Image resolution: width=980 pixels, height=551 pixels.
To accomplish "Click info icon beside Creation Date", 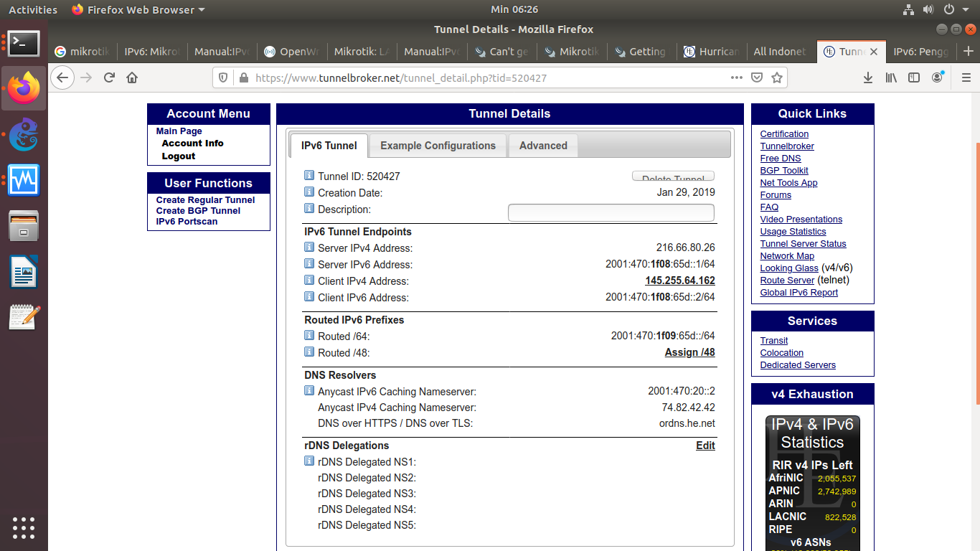I will coord(309,192).
